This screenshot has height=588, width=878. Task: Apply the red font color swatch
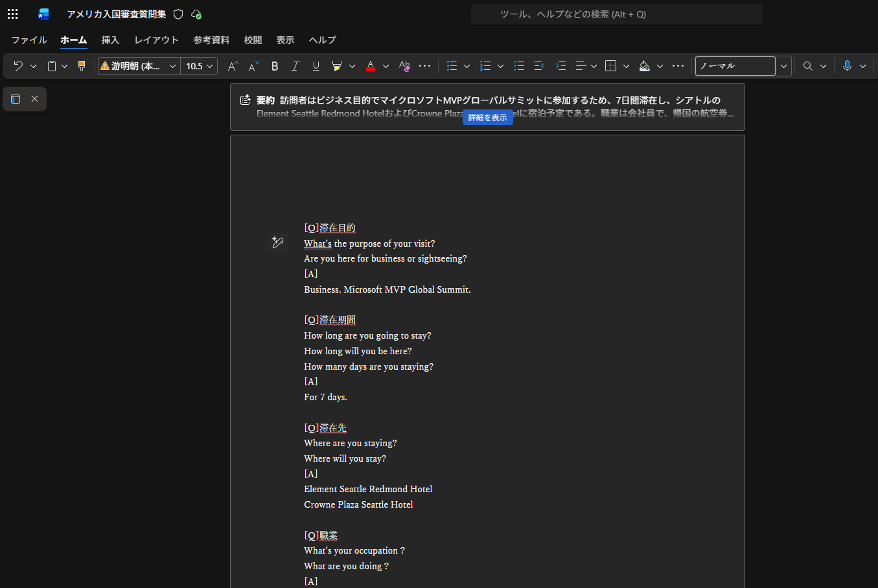(371, 66)
